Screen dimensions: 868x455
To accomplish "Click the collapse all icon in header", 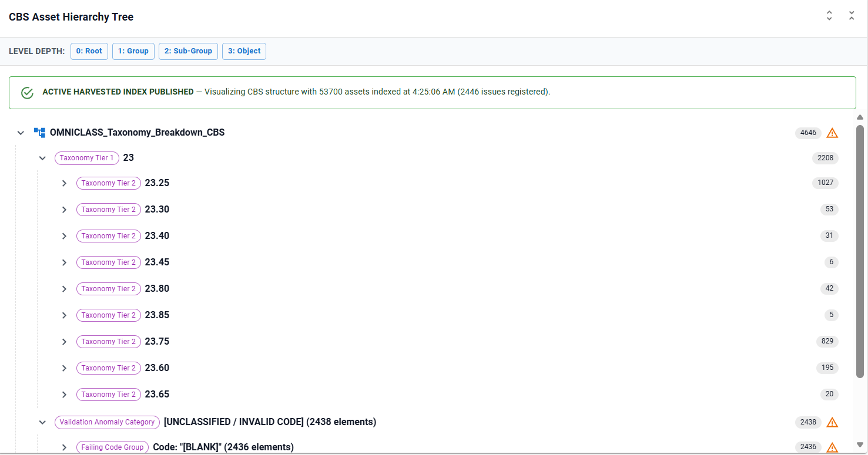I will tap(852, 16).
